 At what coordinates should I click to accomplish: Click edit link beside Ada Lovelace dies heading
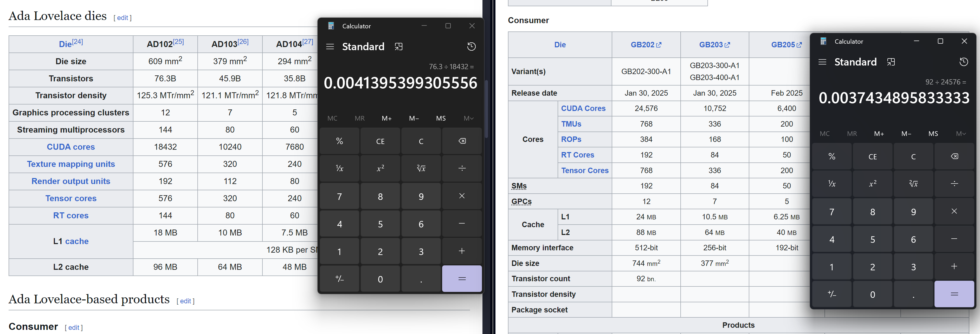(122, 18)
